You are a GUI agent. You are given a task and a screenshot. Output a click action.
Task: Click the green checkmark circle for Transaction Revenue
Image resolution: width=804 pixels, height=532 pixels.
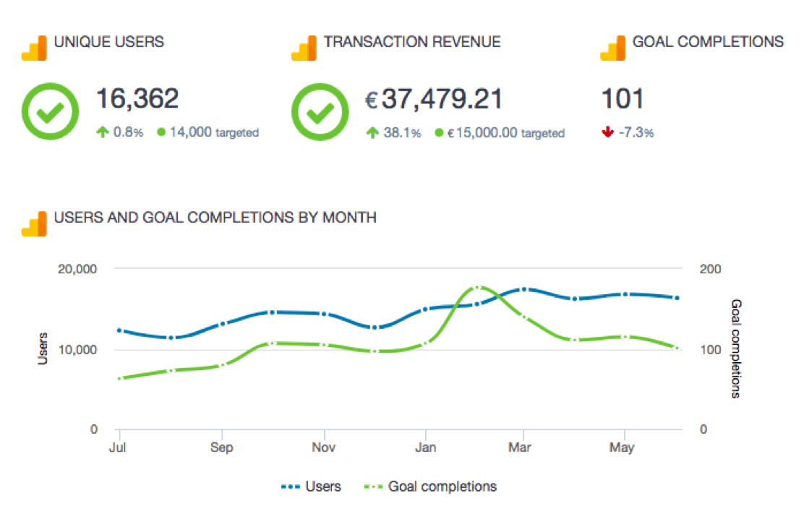[320, 112]
